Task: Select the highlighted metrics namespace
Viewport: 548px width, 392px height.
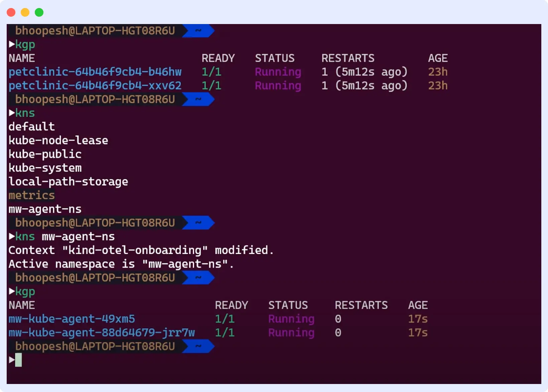Action: tap(31, 195)
